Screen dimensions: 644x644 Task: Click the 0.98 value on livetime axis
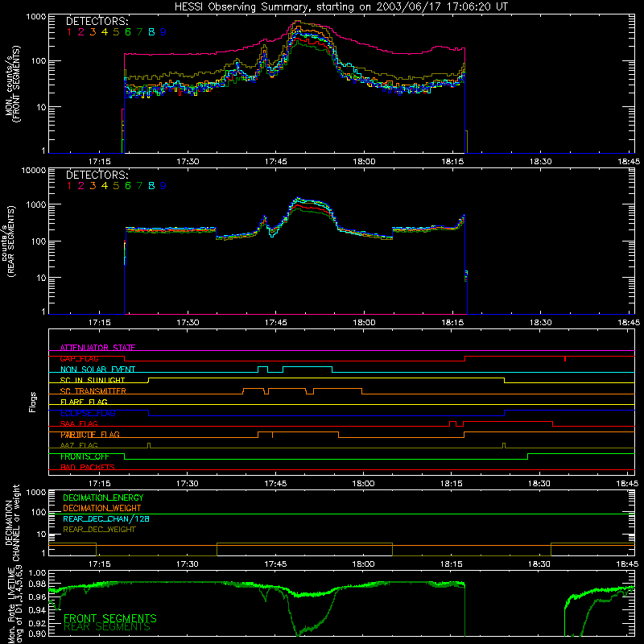pyautogui.click(x=37, y=584)
